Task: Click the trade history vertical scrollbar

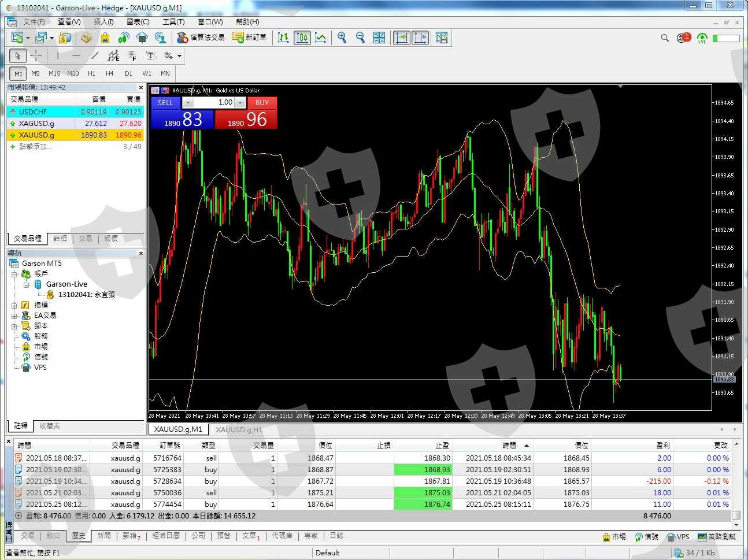Action: (x=736, y=485)
